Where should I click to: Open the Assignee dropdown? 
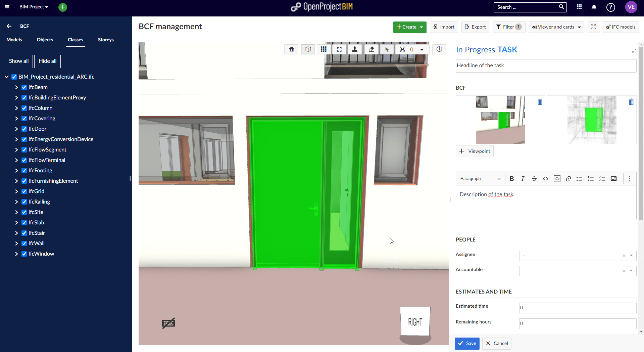(631, 256)
